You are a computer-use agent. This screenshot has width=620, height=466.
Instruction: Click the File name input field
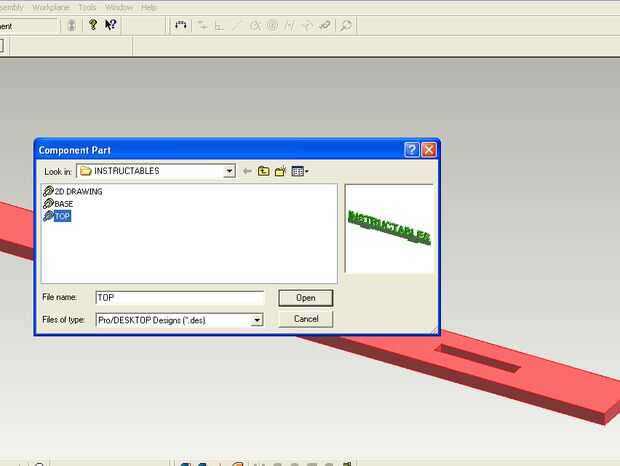(x=180, y=298)
